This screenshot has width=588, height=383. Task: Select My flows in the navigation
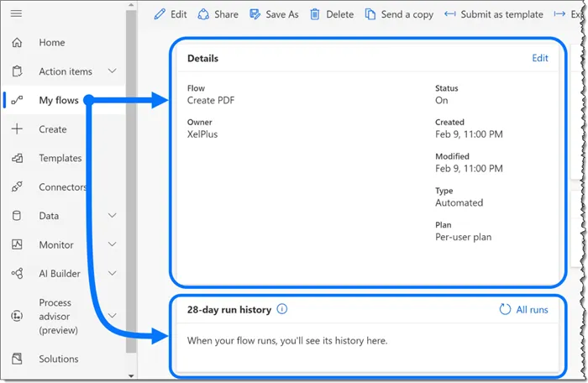click(x=58, y=101)
